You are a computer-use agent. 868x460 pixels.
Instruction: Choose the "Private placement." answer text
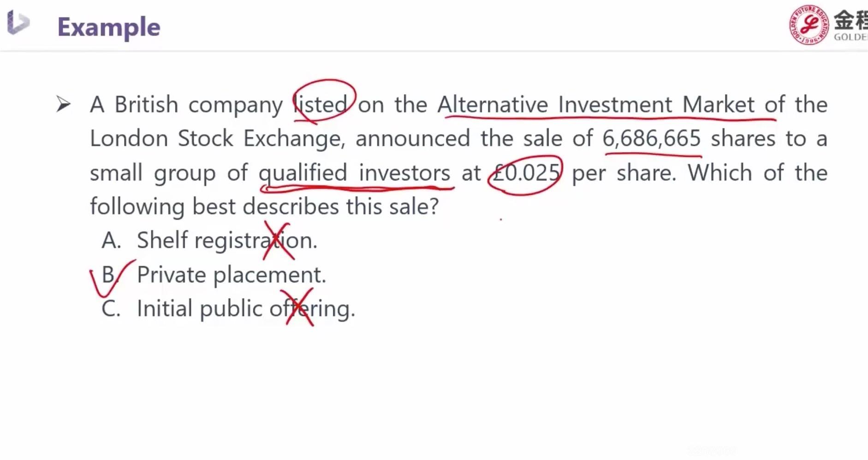click(231, 275)
